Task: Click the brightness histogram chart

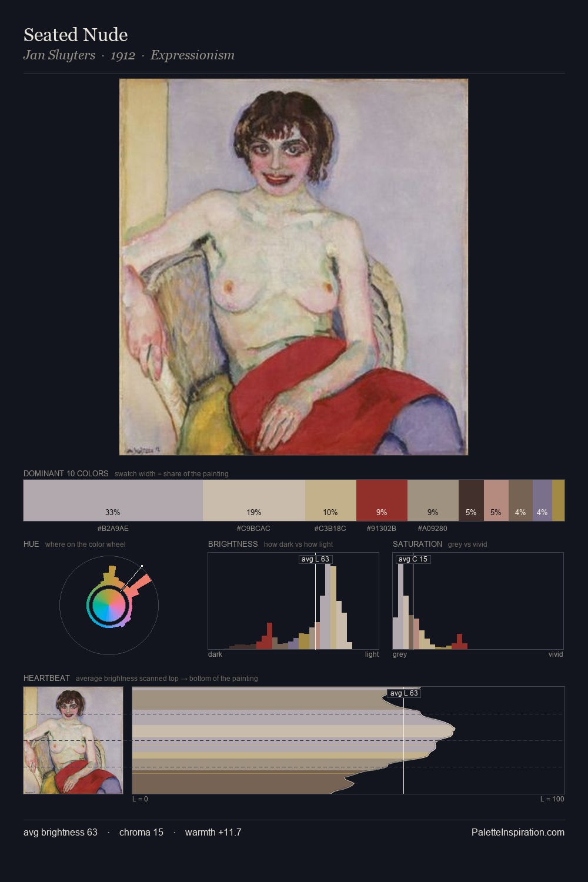Action: pyautogui.click(x=293, y=601)
